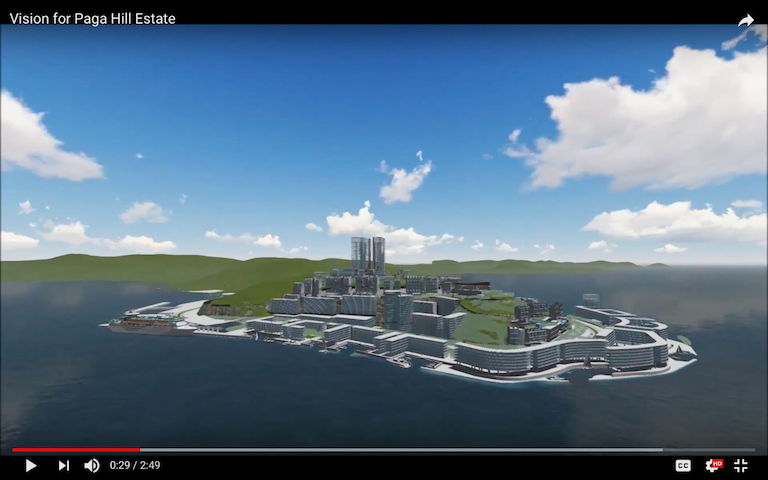Screen dimensions: 768x480
Task: Exit full screen mode
Action: click(x=741, y=465)
